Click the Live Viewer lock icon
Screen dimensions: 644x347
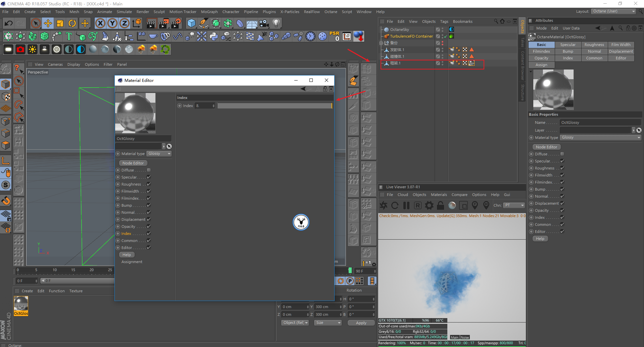pyautogui.click(x=440, y=205)
